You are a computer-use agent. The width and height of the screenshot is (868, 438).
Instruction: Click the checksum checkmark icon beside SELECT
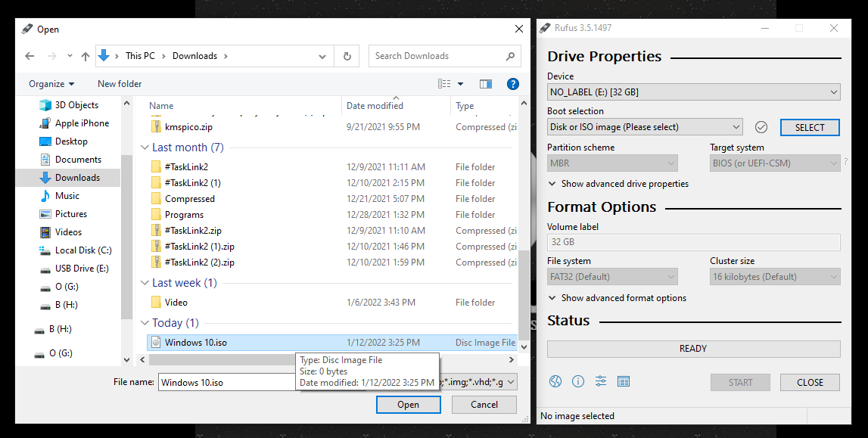click(x=761, y=127)
